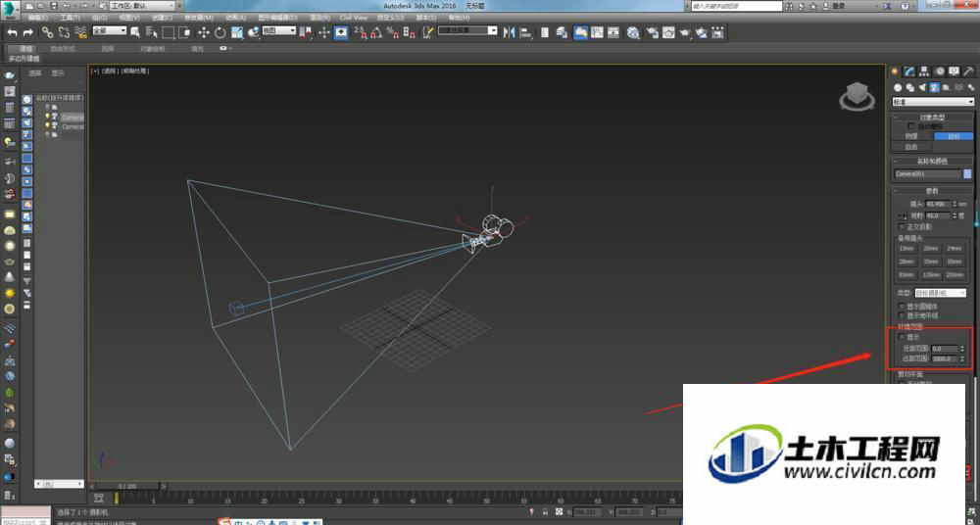Screen dimensions: 980x525
Task: Toggle visibility bulb of second Camera in list
Action: (47, 125)
